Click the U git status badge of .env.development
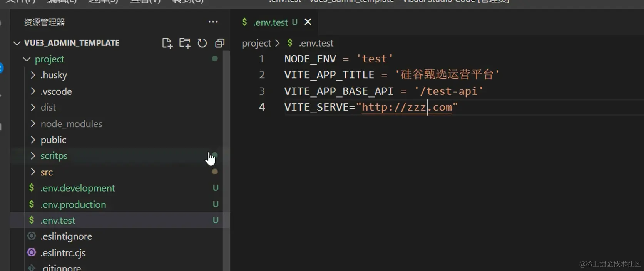This screenshot has height=271, width=644. point(216,188)
